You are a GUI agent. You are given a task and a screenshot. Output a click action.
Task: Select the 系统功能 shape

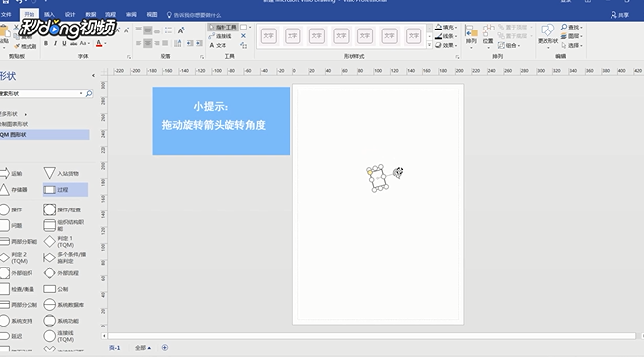tap(61, 321)
